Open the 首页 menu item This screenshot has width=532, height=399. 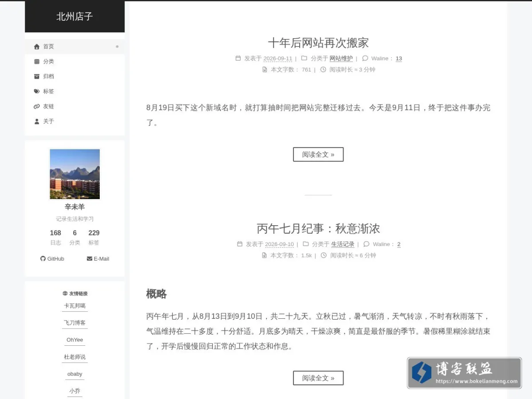[x=74, y=47]
